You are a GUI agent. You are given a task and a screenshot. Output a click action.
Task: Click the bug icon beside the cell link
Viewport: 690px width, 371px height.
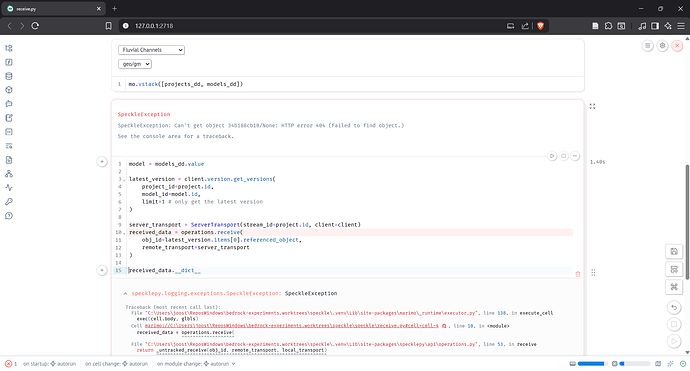click(444, 326)
